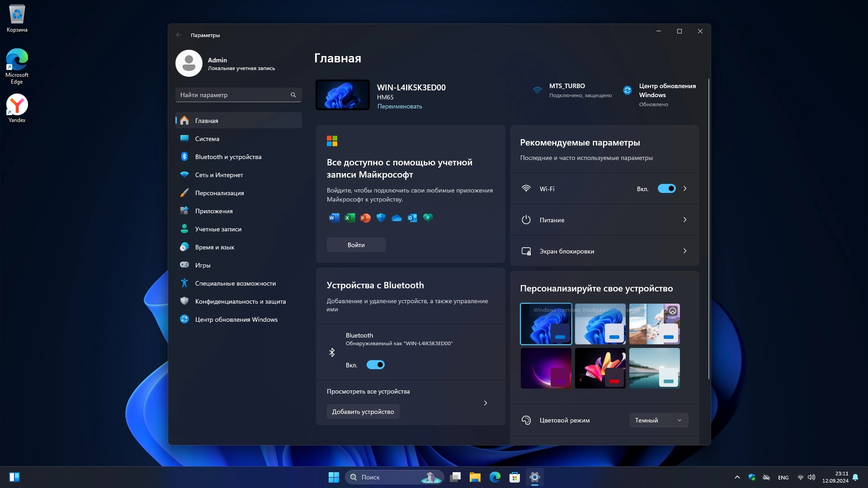
Task: Click the Войти button
Action: pos(356,245)
